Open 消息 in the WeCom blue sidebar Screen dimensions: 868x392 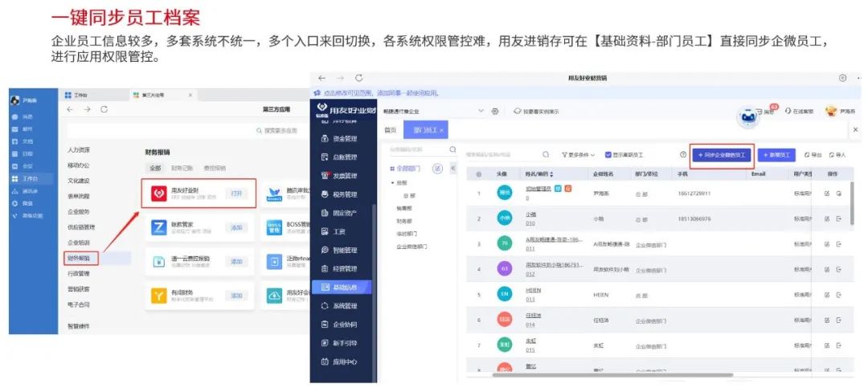coord(23,117)
